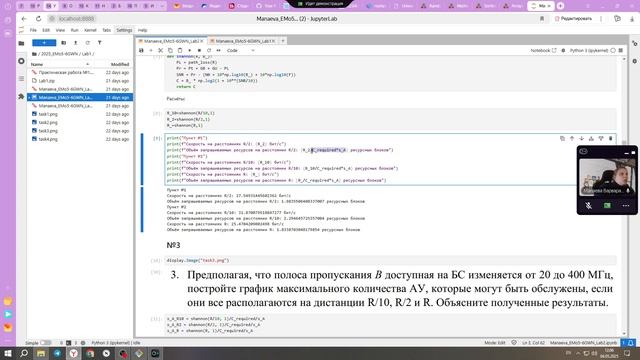Select task4.png file
The height and width of the screenshot is (360, 640).
tap(80, 139)
